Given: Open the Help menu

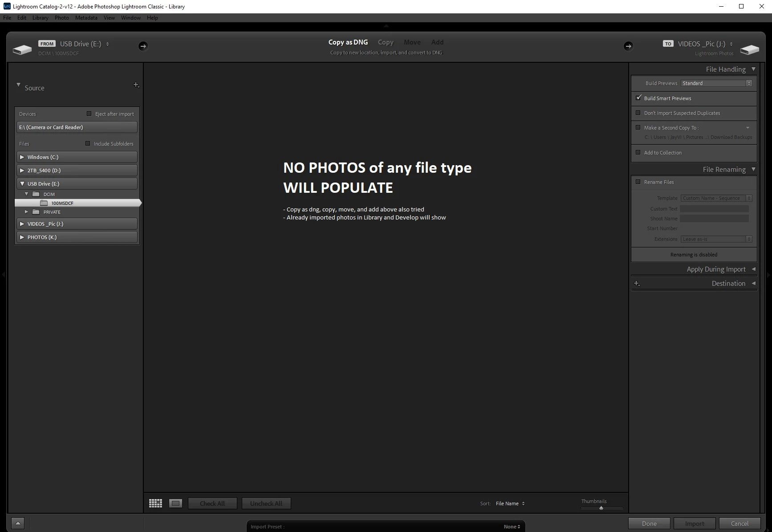Looking at the screenshot, I should point(152,18).
